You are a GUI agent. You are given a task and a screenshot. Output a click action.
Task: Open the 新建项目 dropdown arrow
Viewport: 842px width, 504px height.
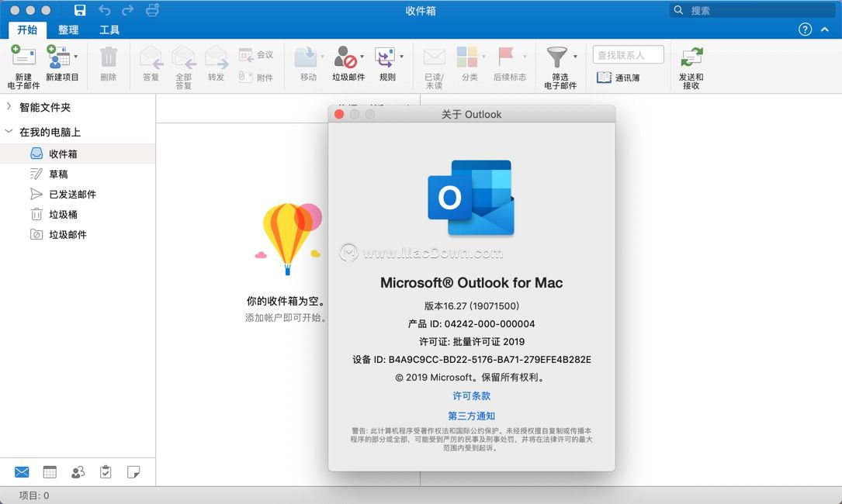point(76,57)
